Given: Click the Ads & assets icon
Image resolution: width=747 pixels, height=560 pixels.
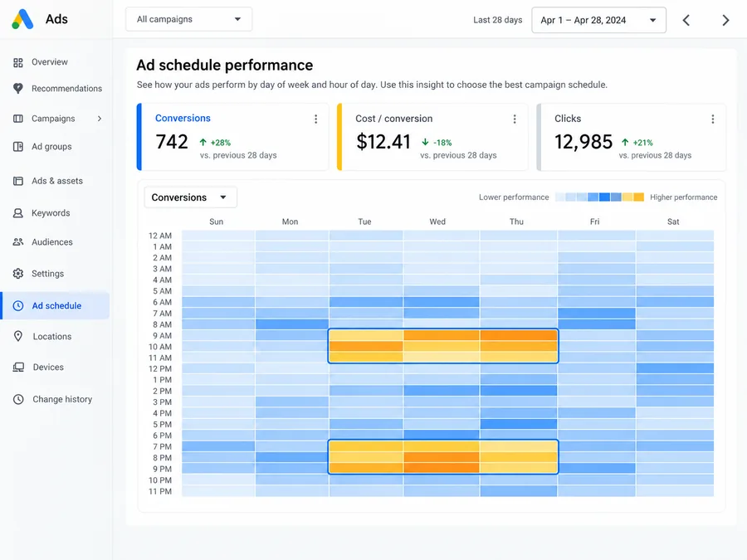Looking at the screenshot, I should [18, 181].
